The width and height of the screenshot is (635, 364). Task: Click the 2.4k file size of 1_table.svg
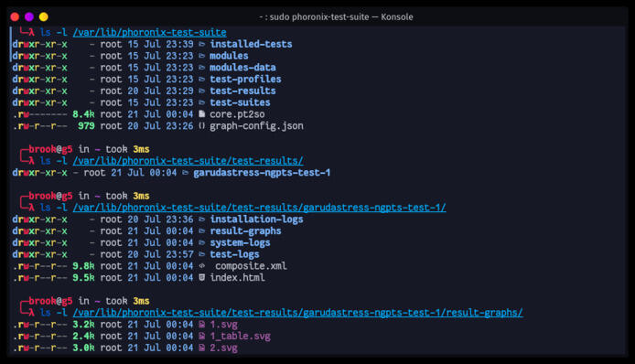click(83, 337)
